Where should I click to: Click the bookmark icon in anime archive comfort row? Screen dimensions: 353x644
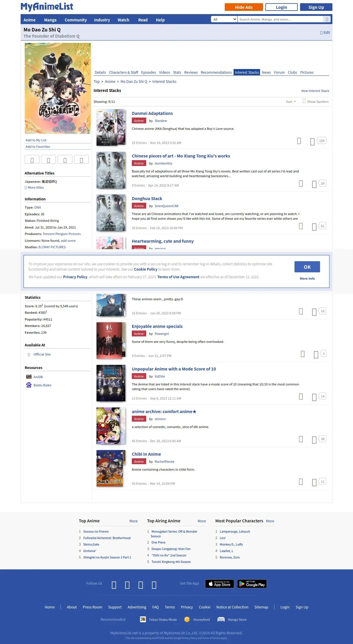[301, 439]
